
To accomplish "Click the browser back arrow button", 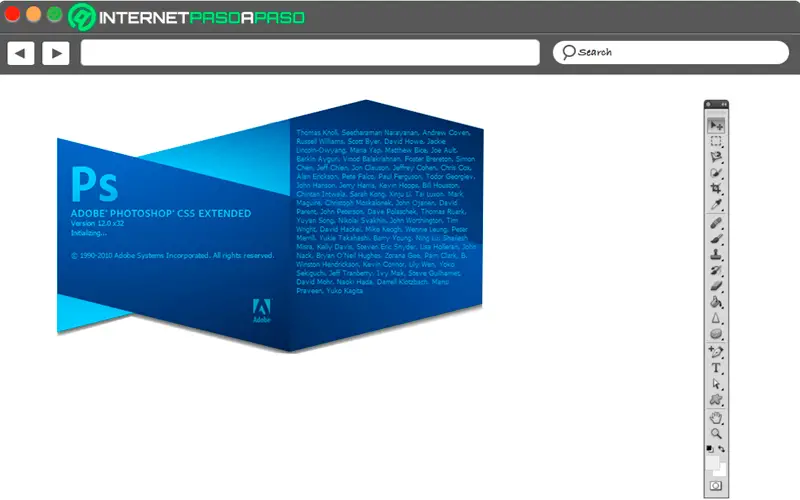I will click(x=20, y=53).
